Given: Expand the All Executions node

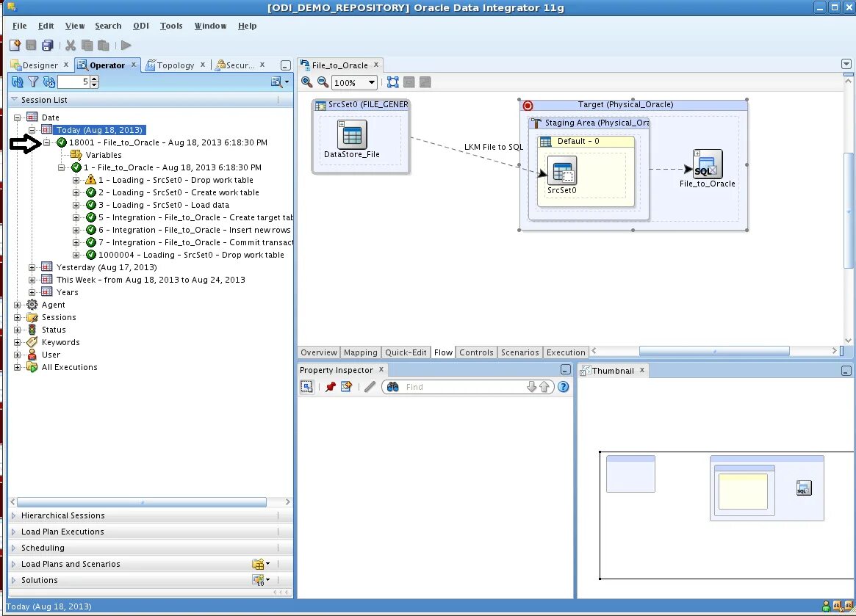Looking at the screenshot, I should (17, 367).
